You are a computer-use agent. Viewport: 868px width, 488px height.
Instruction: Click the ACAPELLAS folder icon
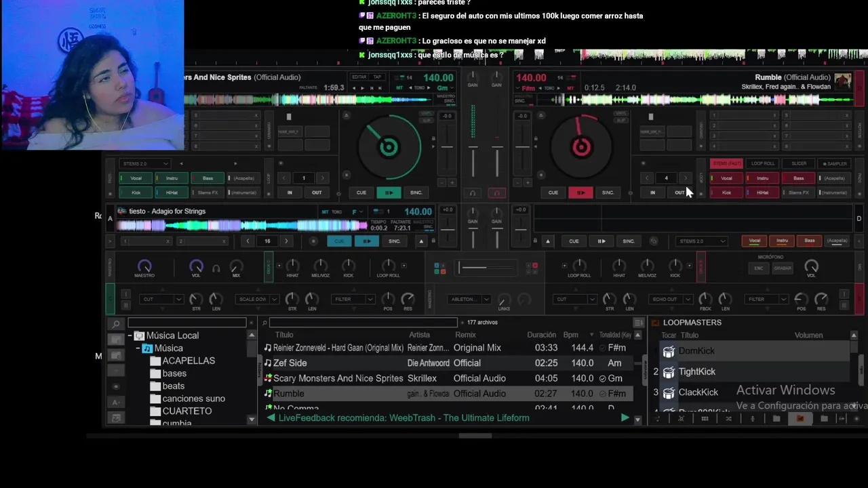(x=155, y=361)
